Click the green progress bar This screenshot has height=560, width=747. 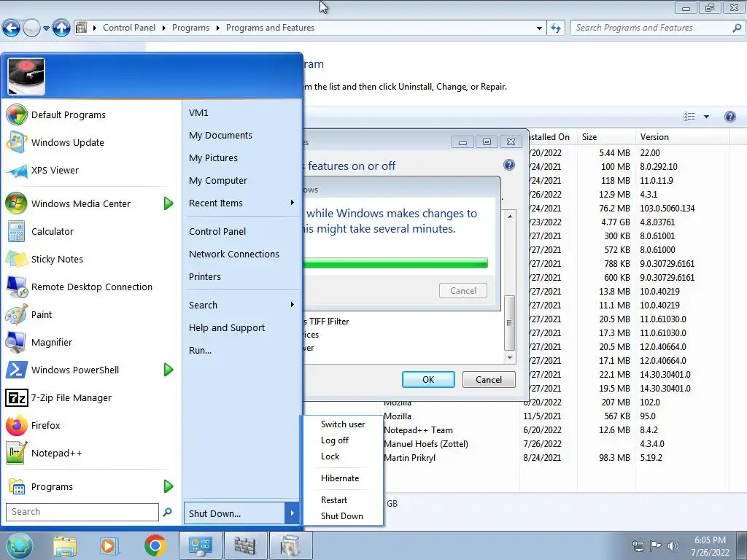pos(395,263)
